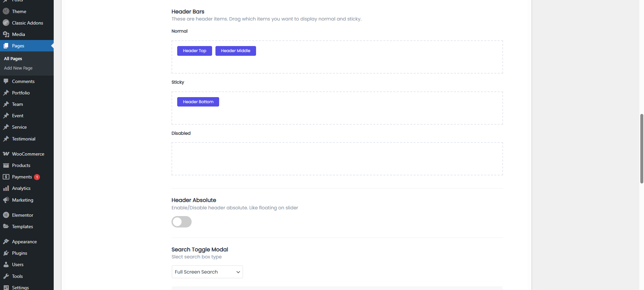
Task: Click the All Pages submenu link
Action: tap(13, 58)
